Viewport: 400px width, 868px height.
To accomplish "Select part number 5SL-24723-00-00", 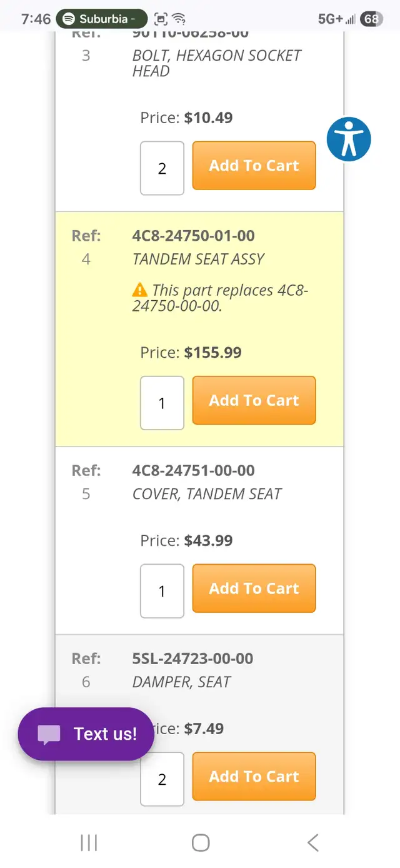I will [192, 659].
